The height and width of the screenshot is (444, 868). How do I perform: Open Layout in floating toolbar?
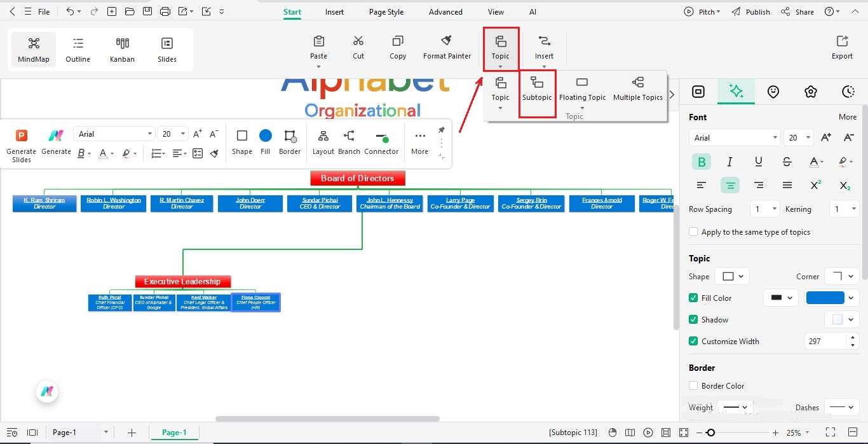click(x=323, y=143)
